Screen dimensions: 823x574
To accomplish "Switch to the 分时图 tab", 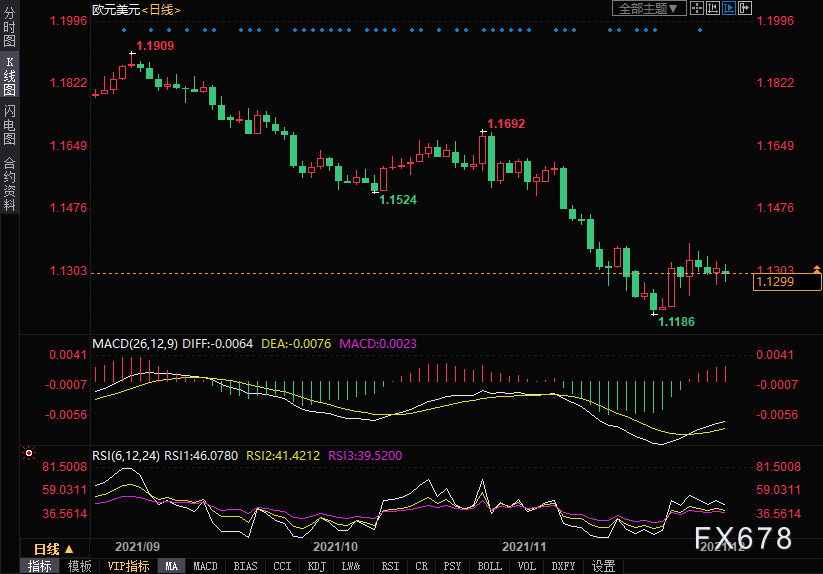I will point(9,35).
